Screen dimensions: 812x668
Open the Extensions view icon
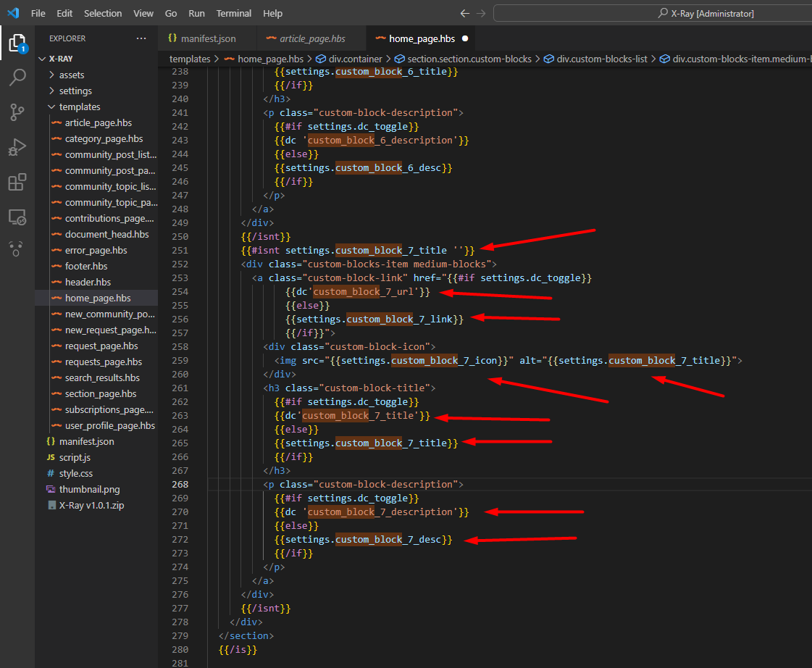pos(17,182)
